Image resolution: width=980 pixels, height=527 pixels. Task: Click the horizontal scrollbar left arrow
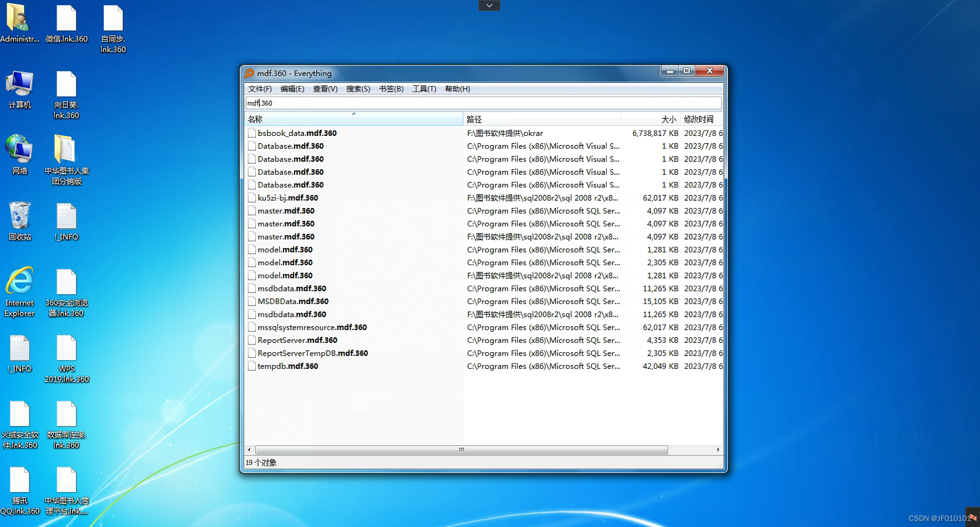[x=249, y=450]
